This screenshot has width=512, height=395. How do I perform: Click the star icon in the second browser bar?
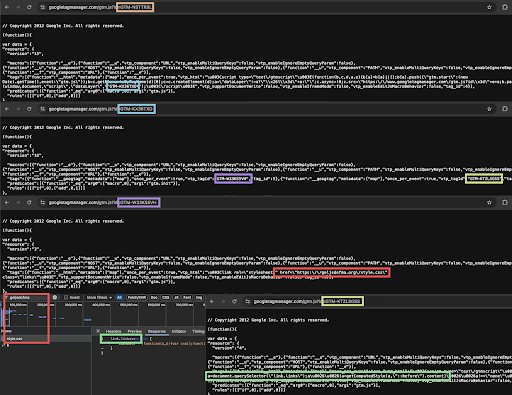(489, 109)
